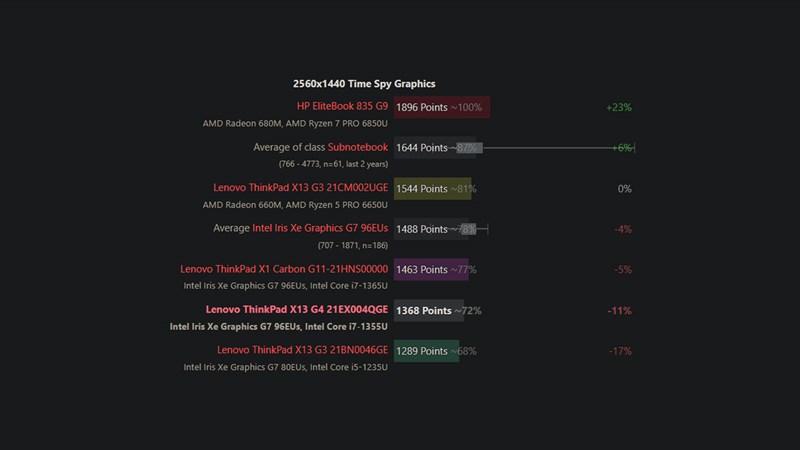Click the -11% difference value
This screenshot has width=800, height=450.
[620, 311]
